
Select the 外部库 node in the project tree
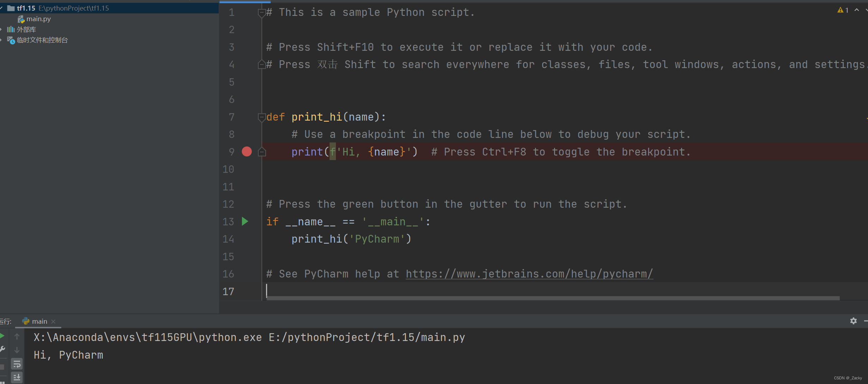pos(26,30)
